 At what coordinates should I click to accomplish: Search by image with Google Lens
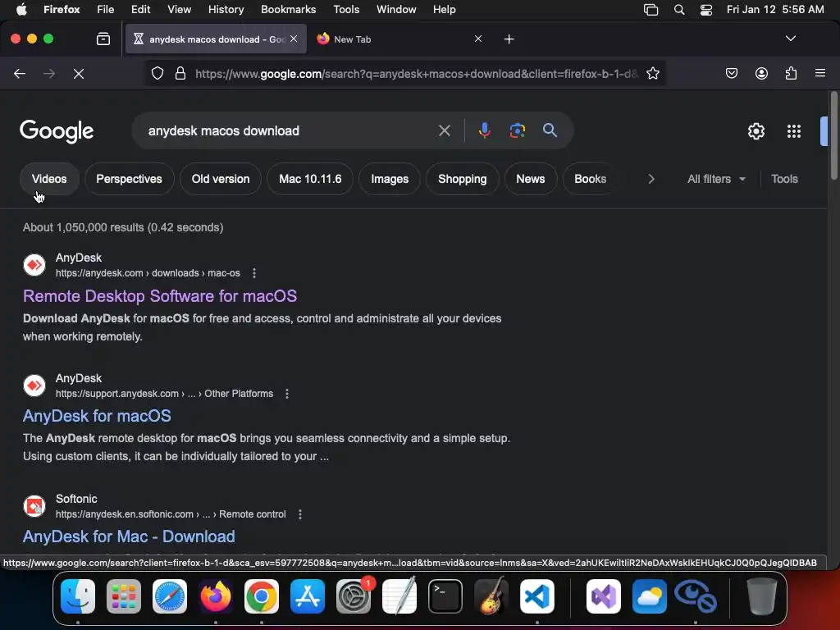[x=517, y=130]
